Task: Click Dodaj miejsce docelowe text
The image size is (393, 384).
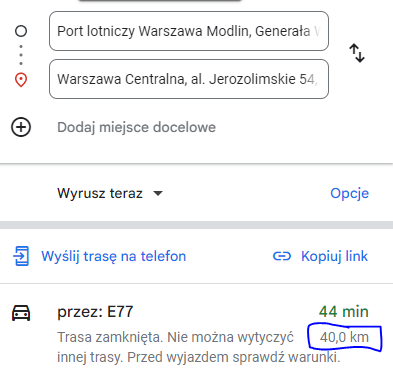Action: (136, 127)
